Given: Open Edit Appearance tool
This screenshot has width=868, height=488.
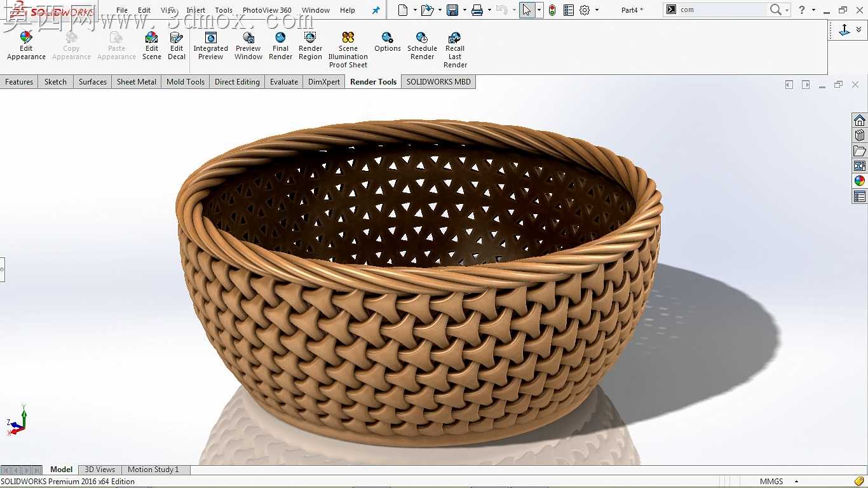Looking at the screenshot, I should click(x=26, y=46).
